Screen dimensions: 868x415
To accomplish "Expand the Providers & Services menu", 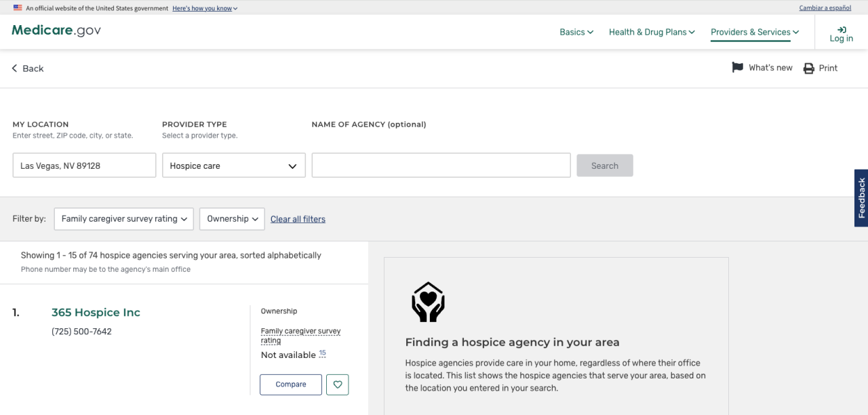I will pos(755,32).
